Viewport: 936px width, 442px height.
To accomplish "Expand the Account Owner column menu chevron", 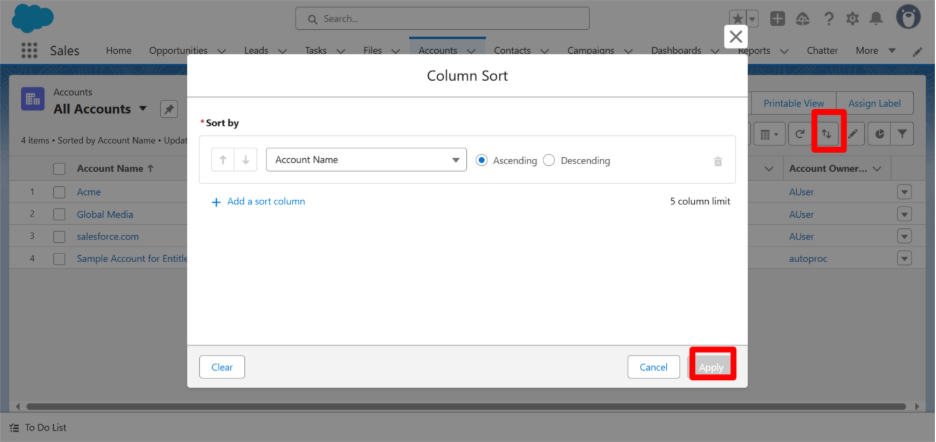I will (877, 169).
